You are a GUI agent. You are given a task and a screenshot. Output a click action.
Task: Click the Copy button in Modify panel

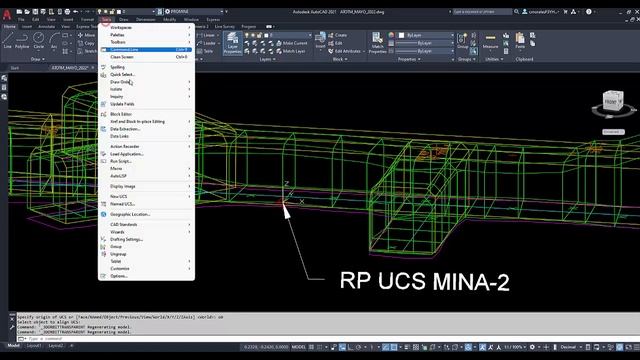[x=86, y=43]
